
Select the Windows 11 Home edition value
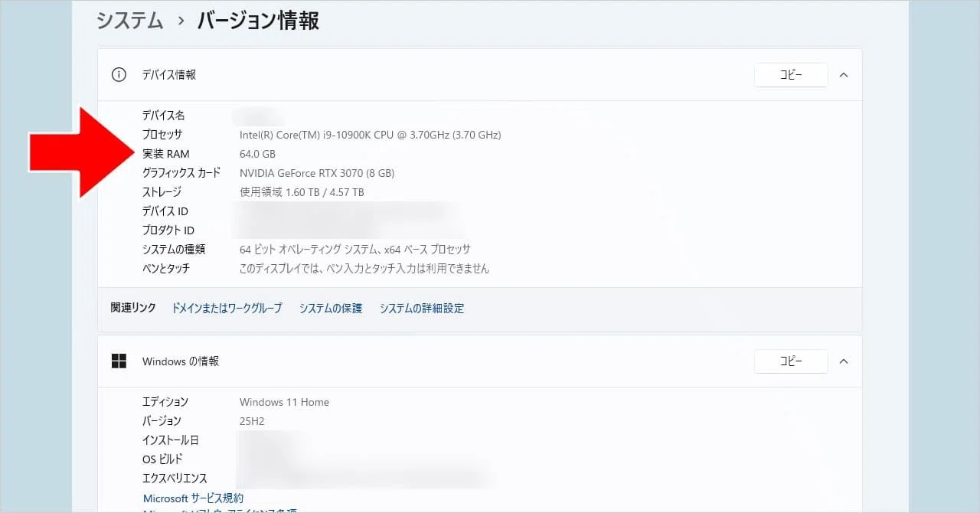pyautogui.click(x=284, y=402)
